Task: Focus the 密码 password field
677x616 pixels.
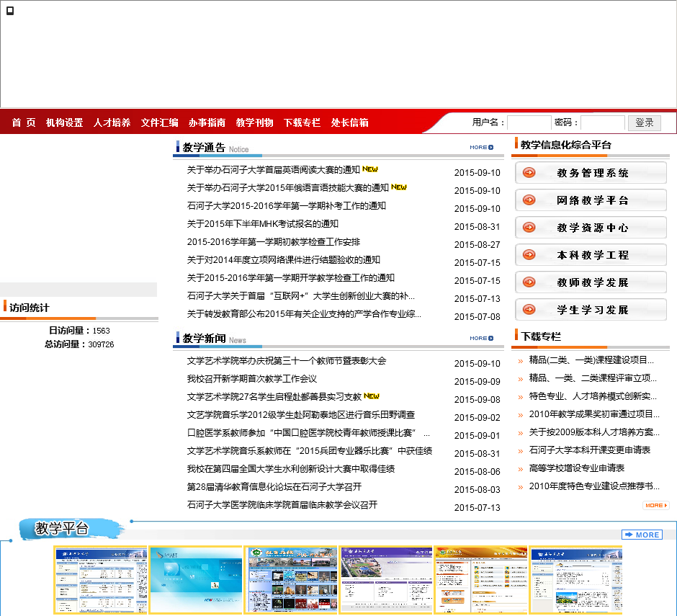Action: point(602,122)
